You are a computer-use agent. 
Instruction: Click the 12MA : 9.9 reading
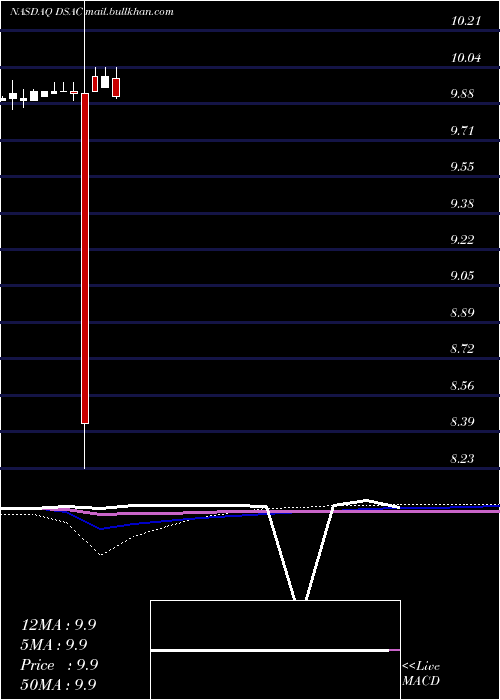[x=58, y=625]
